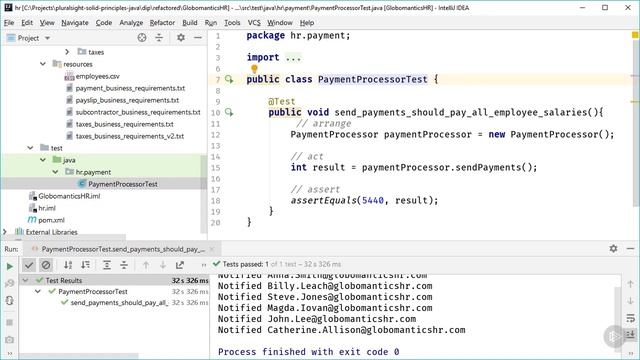Go to next failed test arrow
Image resolution: width=640 pixels, height=360 pixels.
[x=163, y=265]
